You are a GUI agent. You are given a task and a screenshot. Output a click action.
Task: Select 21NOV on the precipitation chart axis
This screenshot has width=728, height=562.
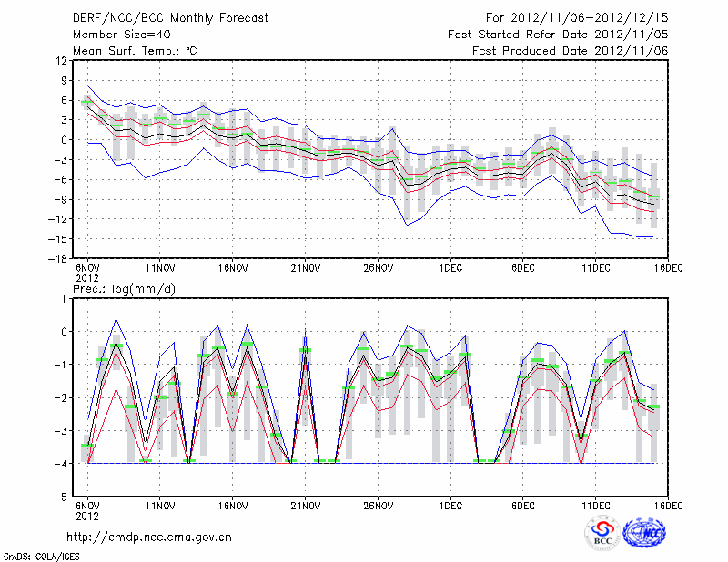305,507
